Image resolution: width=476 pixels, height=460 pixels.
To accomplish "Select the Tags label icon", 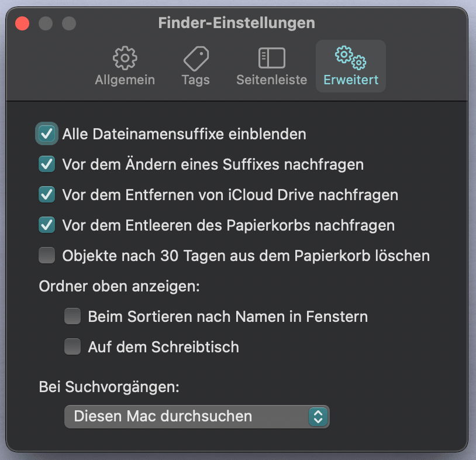I will [196, 59].
